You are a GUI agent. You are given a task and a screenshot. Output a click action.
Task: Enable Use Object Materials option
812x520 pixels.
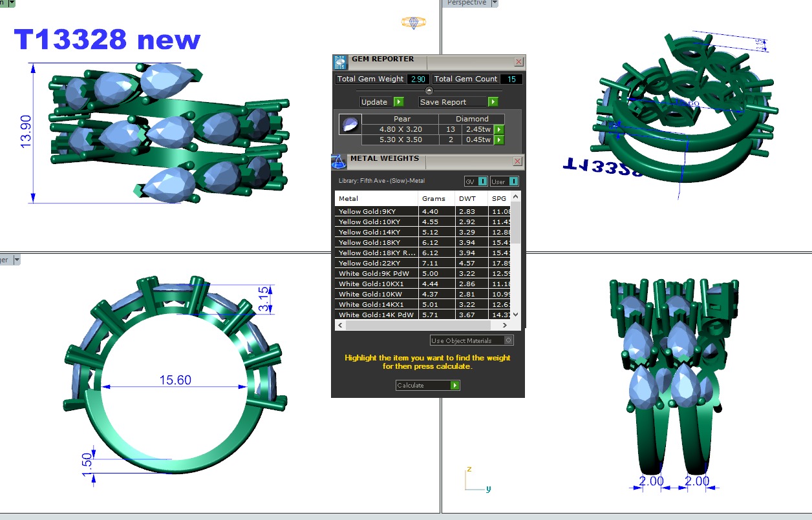(508, 340)
